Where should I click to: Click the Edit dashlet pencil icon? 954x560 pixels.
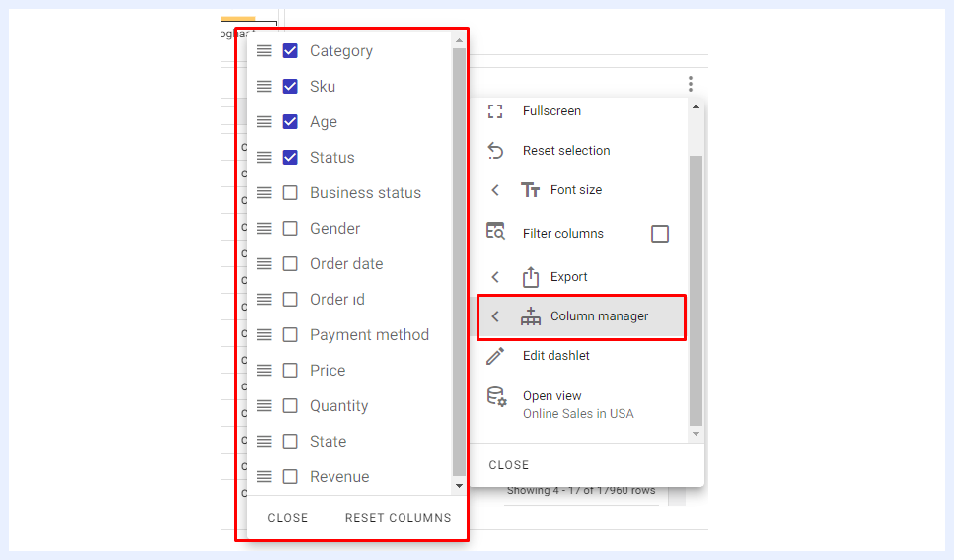pos(495,356)
